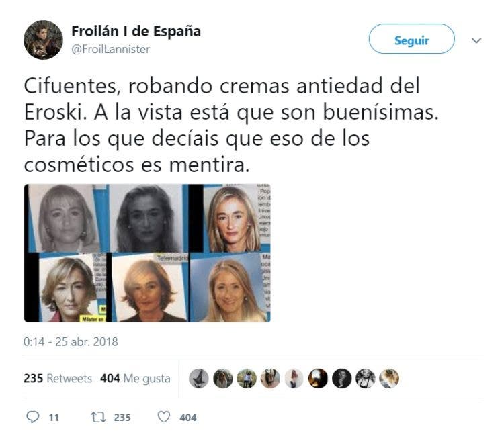Click the retweet count 235 beside arrows
This screenshot has width=504, height=448.
point(122,418)
